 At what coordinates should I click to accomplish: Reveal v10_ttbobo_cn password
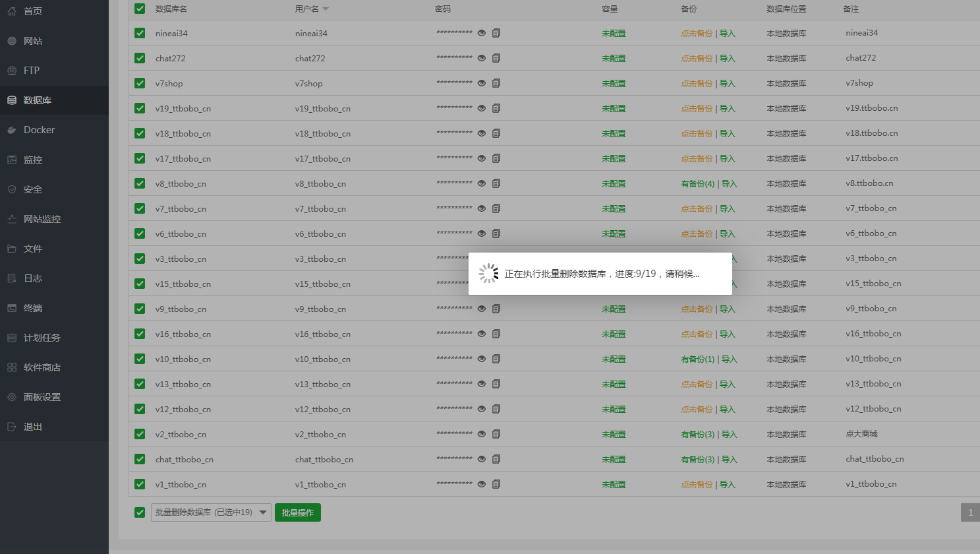(482, 359)
